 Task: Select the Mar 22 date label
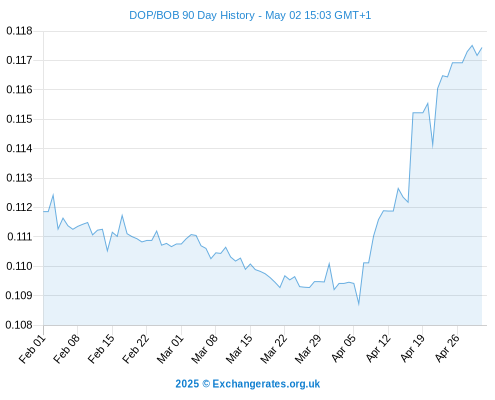pyautogui.click(x=274, y=348)
